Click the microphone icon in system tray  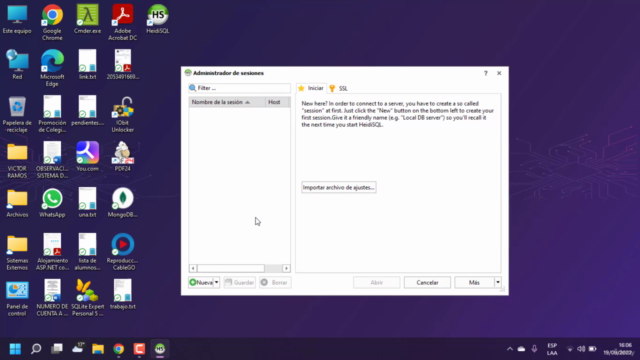pyautogui.click(x=534, y=349)
